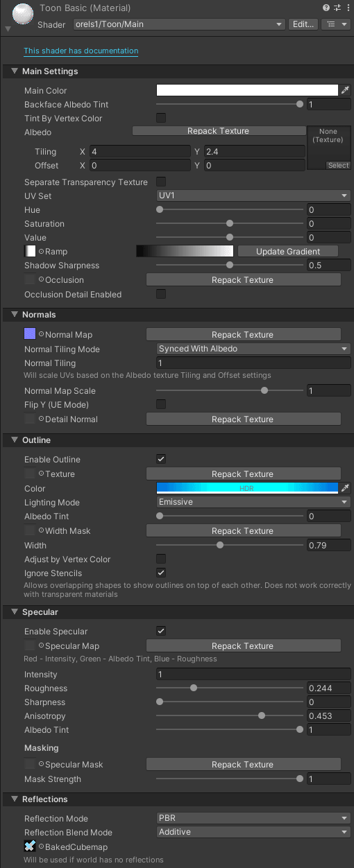The image size is (354, 868).
Task: Open object picker for Specular Mask
Action: (41, 765)
